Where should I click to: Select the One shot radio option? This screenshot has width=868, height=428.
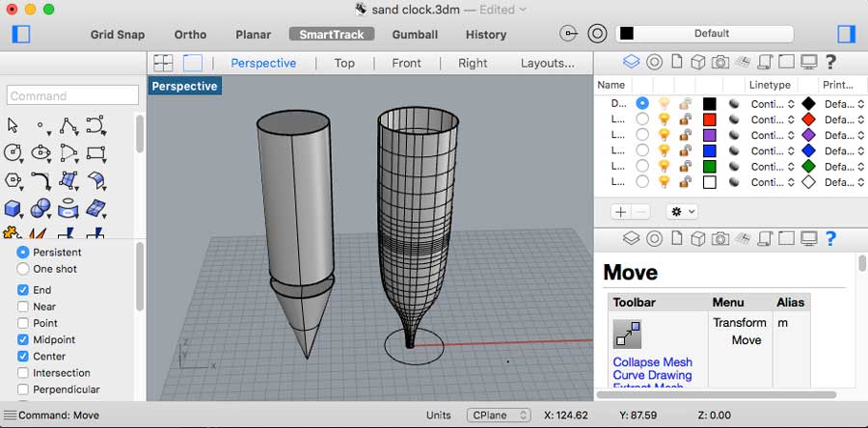(23, 269)
